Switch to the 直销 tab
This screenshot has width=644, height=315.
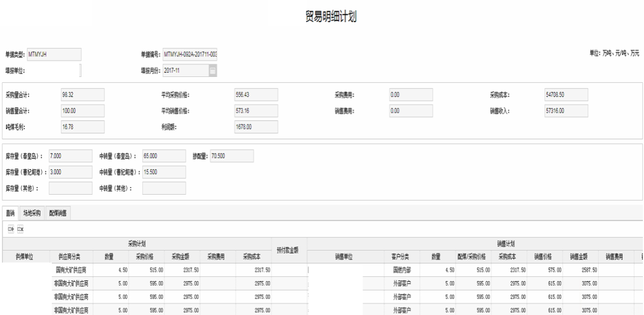[10, 213]
